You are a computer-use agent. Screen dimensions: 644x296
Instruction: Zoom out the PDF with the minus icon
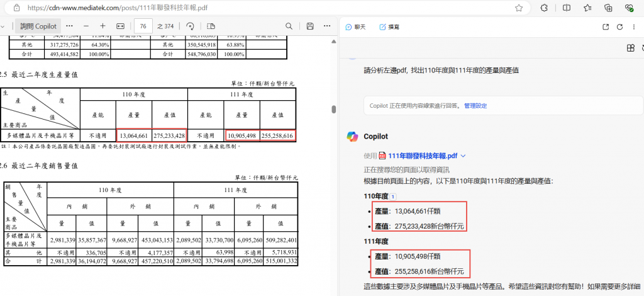click(x=86, y=26)
